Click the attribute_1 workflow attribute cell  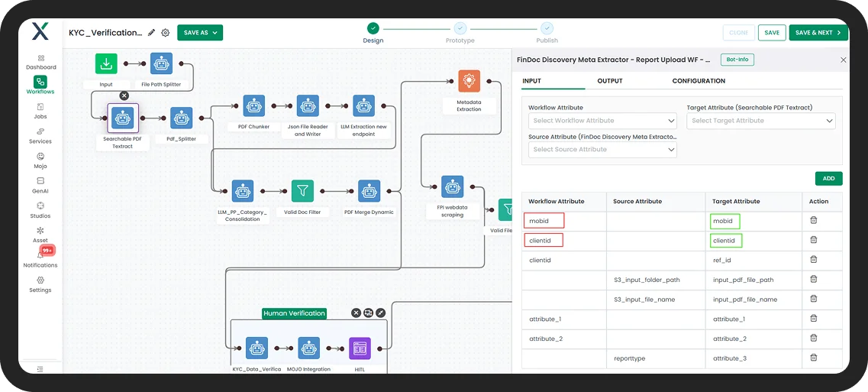point(564,319)
